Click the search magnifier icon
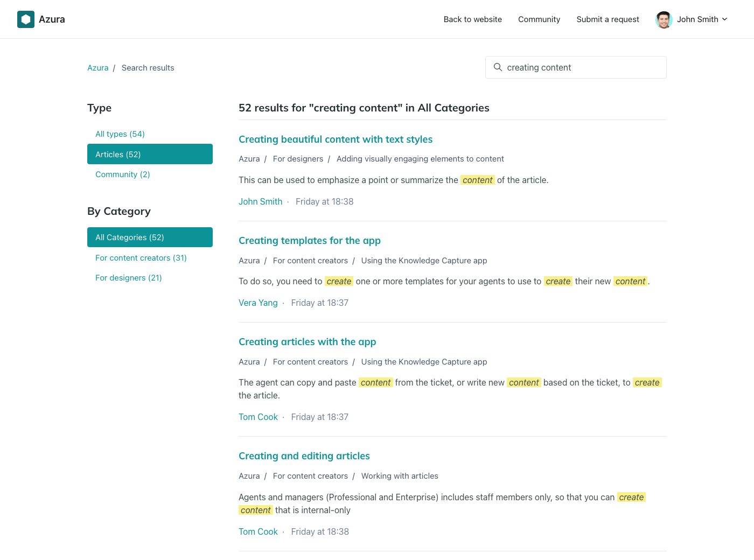 point(498,67)
